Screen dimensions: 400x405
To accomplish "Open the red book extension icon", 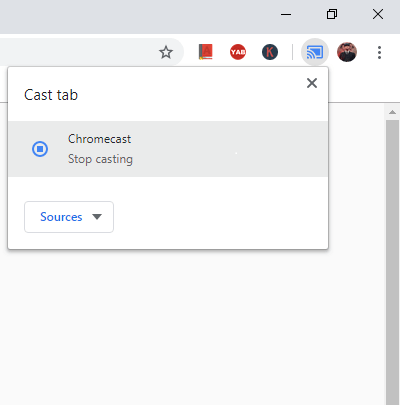I will (206, 52).
